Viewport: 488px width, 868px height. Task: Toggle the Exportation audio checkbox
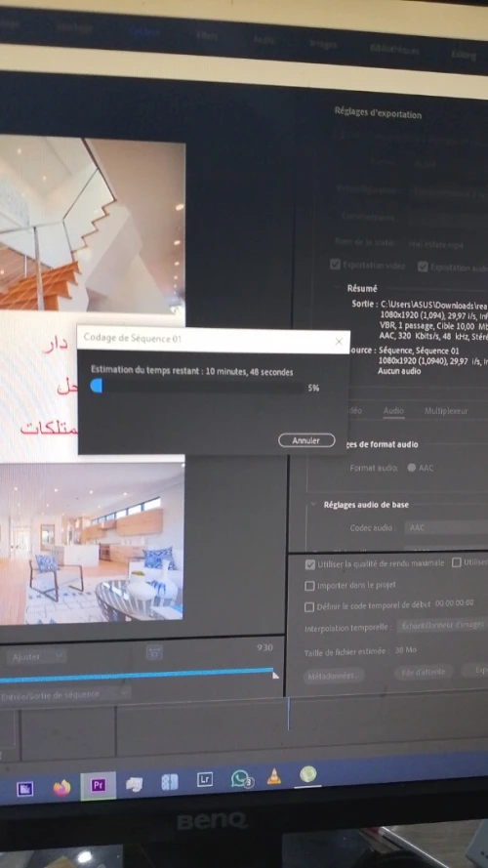pos(423,267)
